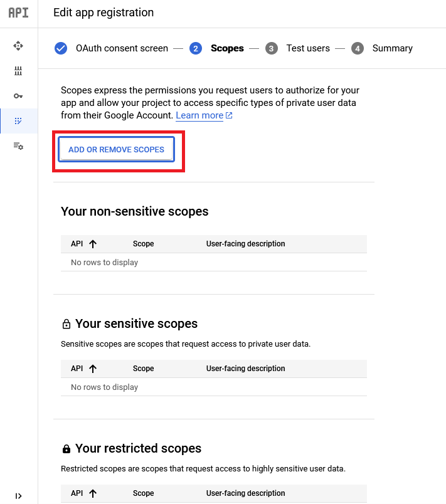Click User-facing description header in non-sensitive table
Image resolution: width=446 pixels, height=504 pixels.
pyautogui.click(x=245, y=244)
